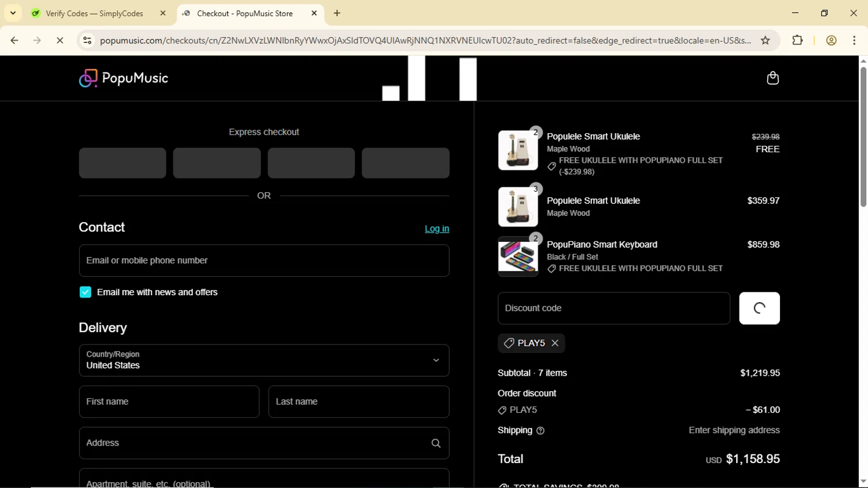This screenshot has width=868, height=488.
Task: Go forward in browser history
Action: point(37,41)
